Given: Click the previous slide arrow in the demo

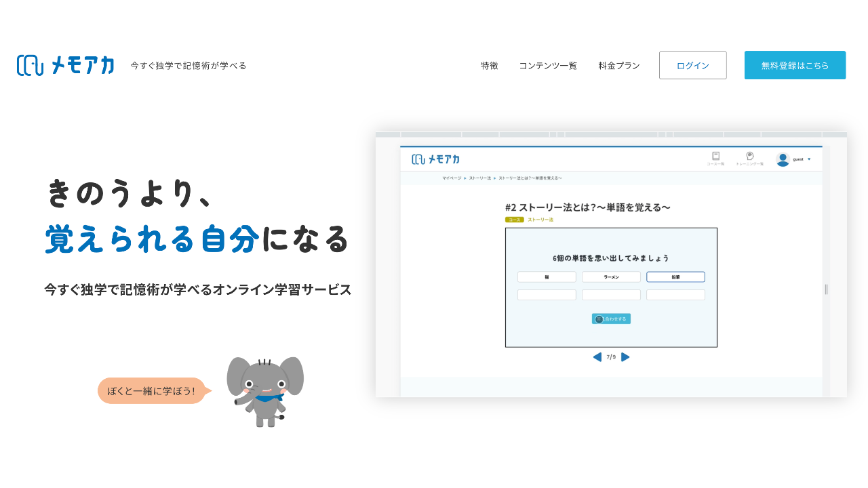Looking at the screenshot, I should coord(597,357).
